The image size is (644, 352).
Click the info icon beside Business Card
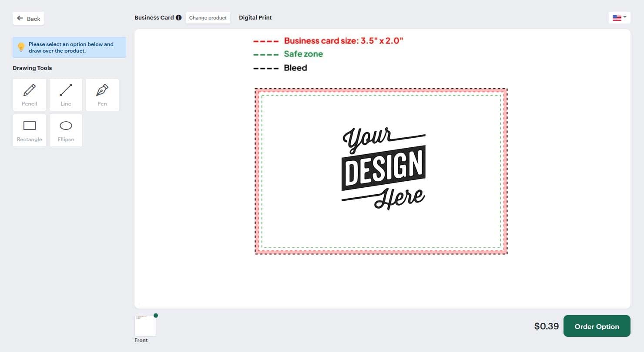click(x=178, y=18)
